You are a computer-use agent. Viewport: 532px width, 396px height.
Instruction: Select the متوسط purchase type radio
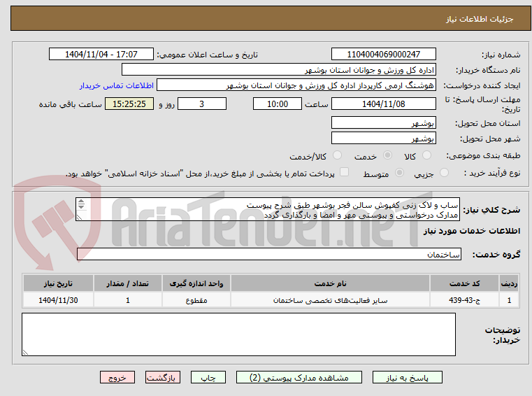pyautogui.click(x=400, y=173)
